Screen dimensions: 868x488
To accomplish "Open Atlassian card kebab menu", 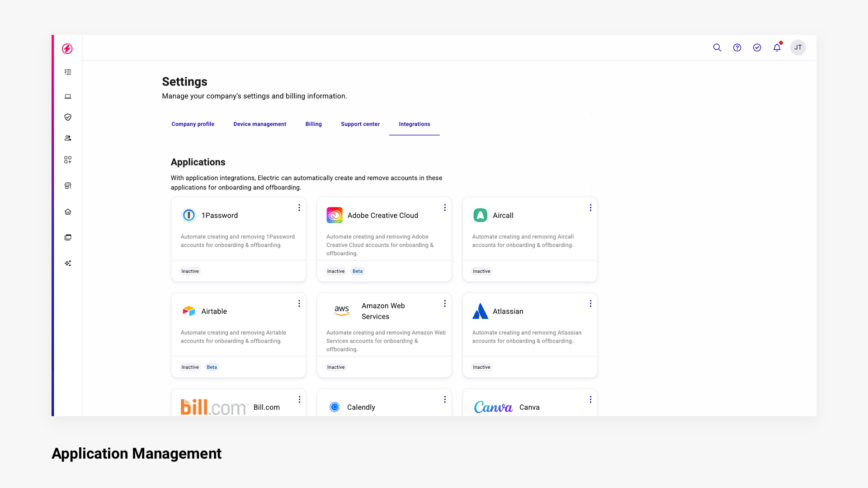I will (x=590, y=304).
